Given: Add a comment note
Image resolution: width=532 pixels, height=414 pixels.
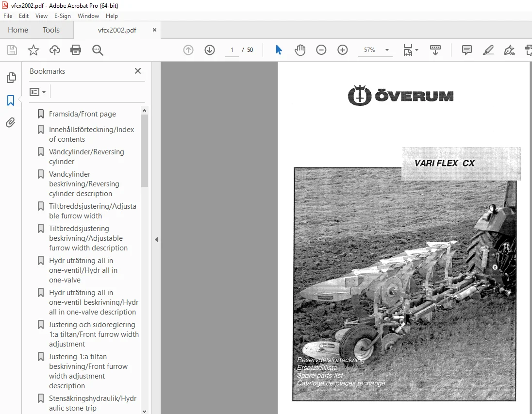Looking at the screenshot, I should tap(467, 50).
